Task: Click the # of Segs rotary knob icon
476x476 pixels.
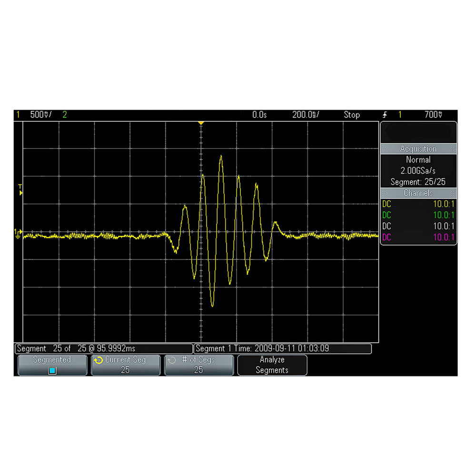Action: [x=172, y=360]
